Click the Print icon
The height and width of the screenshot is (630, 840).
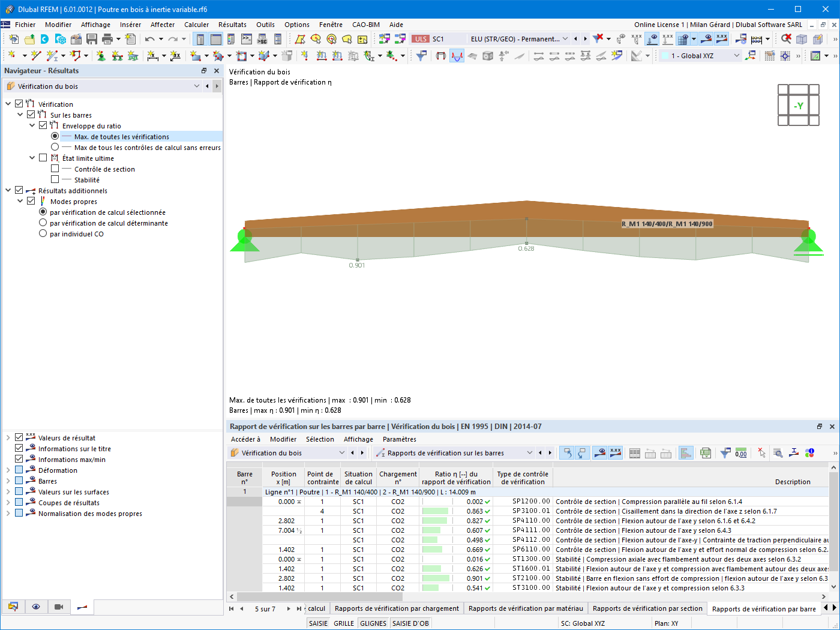tap(107, 39)
